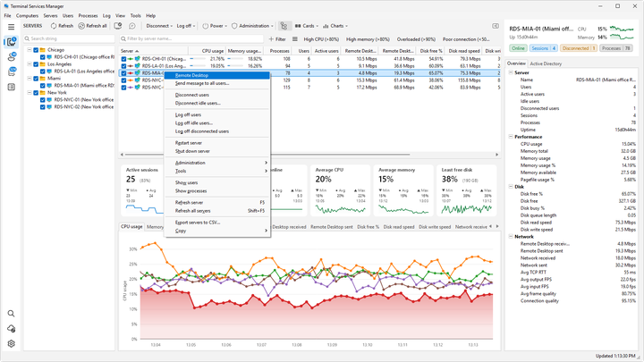This screenshot has height=362, width=644.
Task: Select the Servers view sidebar icon
Action: click(11, 42)
